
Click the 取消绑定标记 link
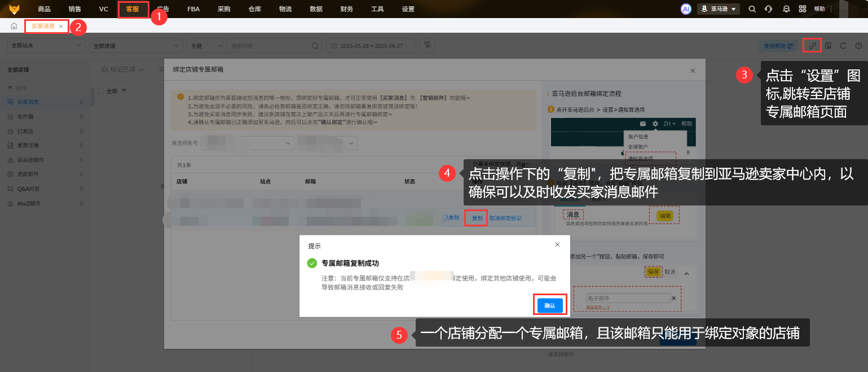pos(505,218)
